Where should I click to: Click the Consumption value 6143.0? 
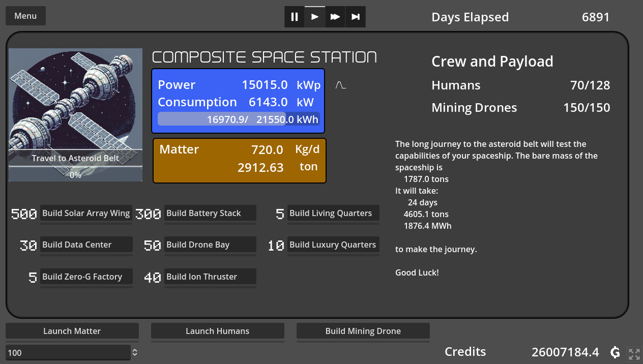click(269, 102)
